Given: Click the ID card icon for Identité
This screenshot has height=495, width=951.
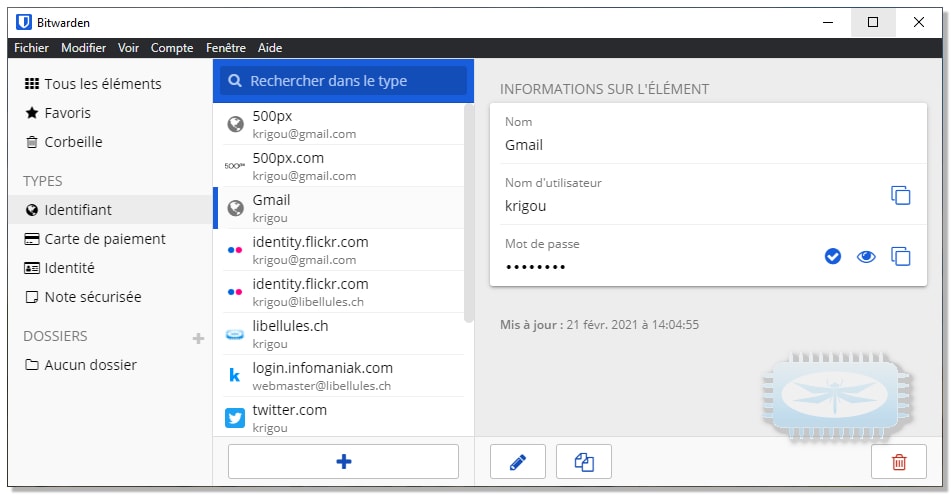Looking at the screenshot, I should (x=32, y=268).
